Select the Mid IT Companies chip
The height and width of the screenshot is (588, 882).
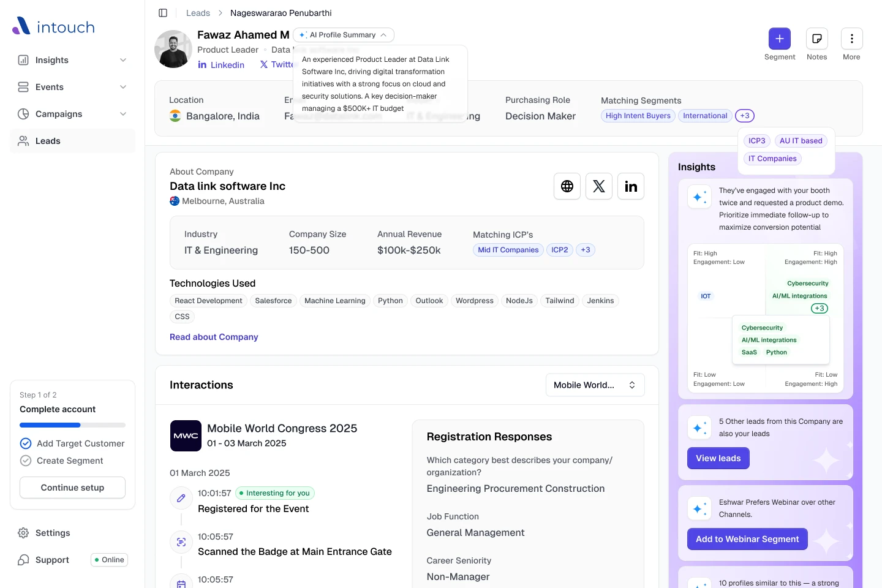508,250
